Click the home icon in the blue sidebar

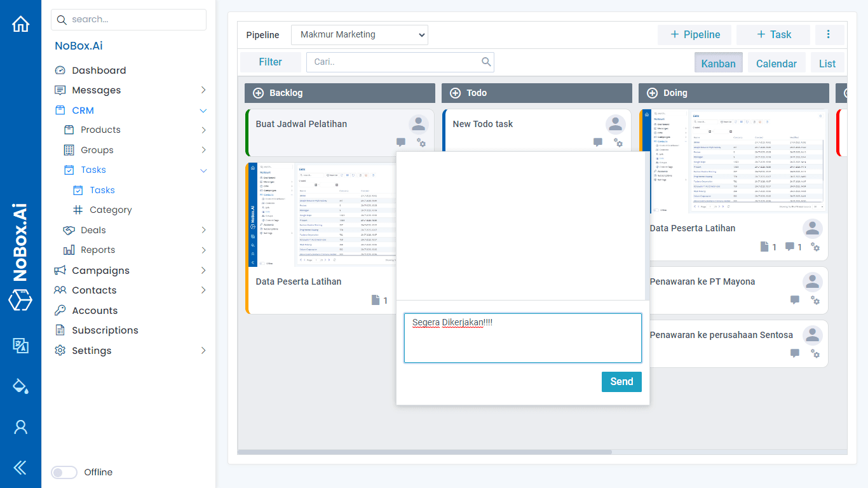(21, 24)
